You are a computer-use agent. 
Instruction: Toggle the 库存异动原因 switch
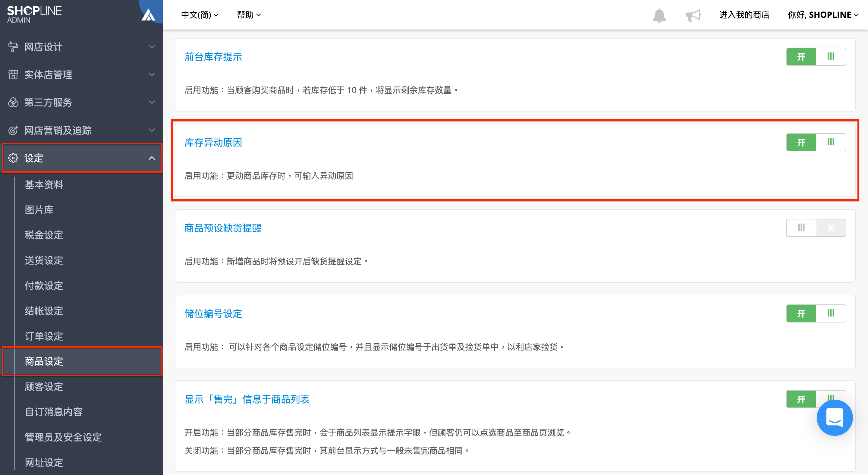coord(816,142)
